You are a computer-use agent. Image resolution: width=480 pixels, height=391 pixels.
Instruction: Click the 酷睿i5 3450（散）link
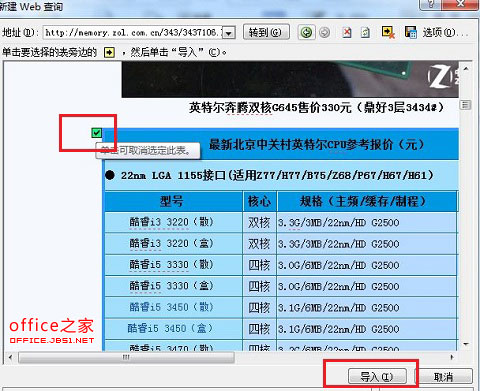pos(171,307)
